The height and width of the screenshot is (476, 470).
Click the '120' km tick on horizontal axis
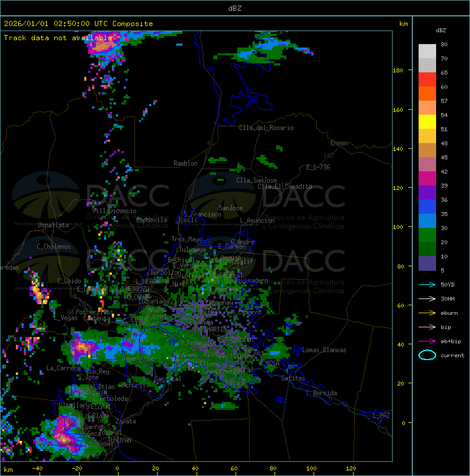click(350, 469)
